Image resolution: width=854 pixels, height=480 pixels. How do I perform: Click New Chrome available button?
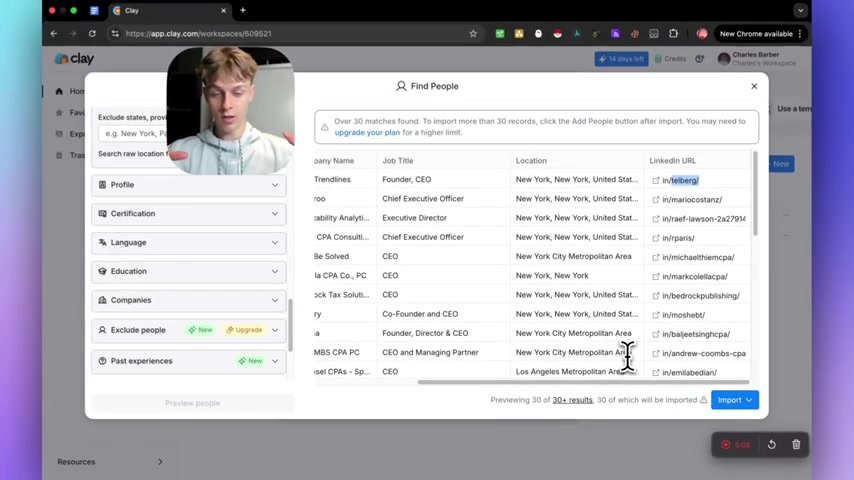pos(760,34)
